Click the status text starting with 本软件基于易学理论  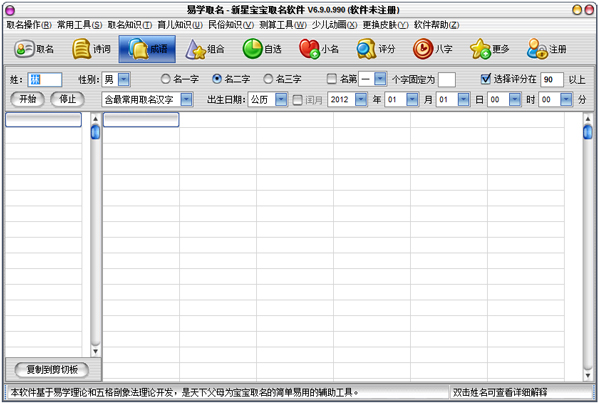tap(184, 392)
